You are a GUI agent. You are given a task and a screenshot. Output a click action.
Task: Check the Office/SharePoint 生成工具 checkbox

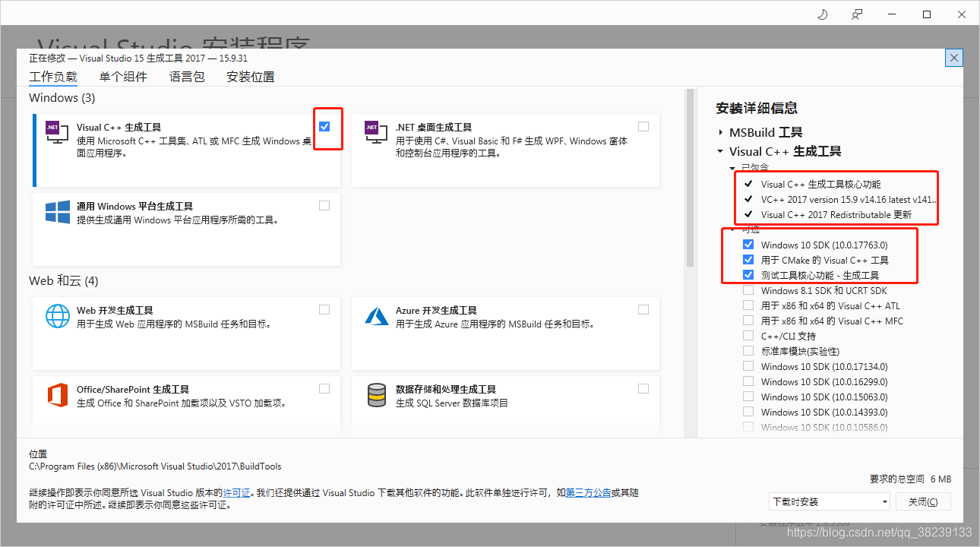point(325,388)
